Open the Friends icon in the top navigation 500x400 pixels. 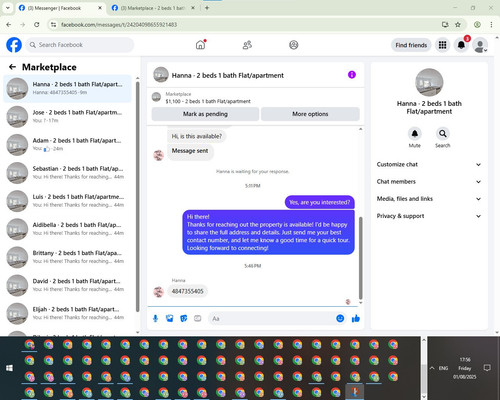click(247, 45)
